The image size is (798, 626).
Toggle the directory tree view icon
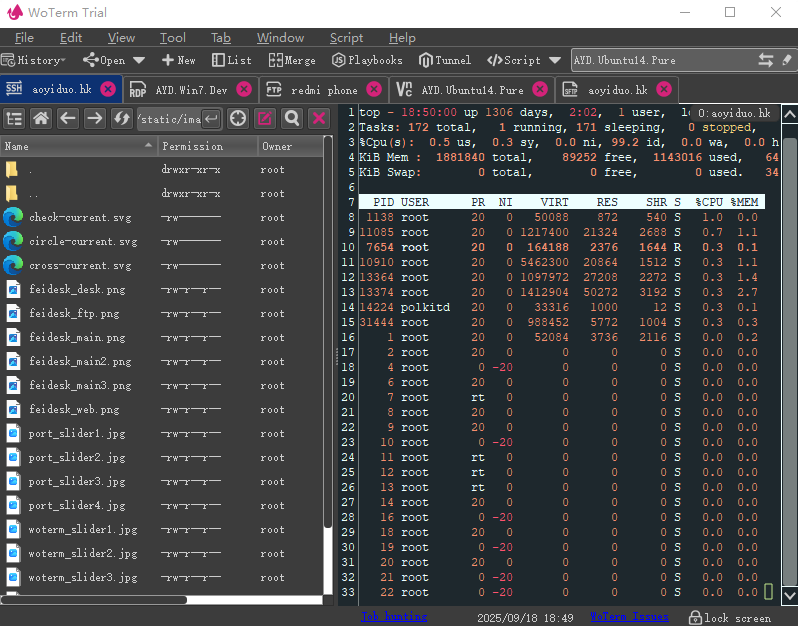tap(14, 119)
